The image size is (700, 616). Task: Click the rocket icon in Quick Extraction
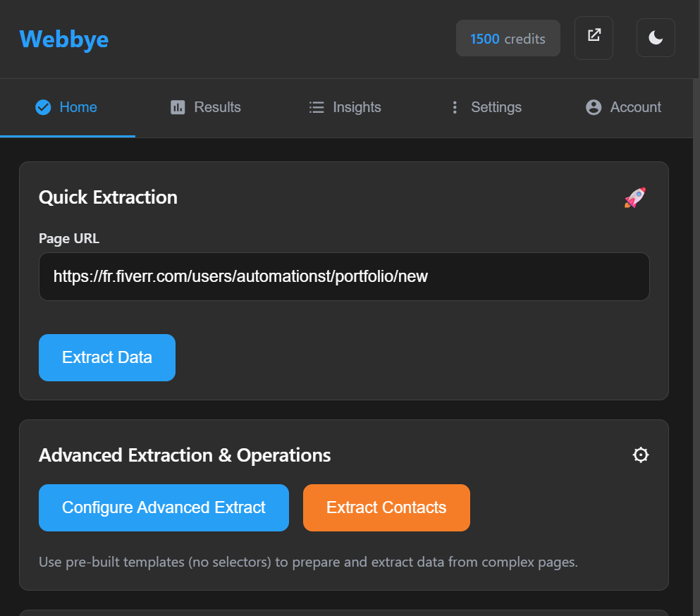[x=635, y=197]
